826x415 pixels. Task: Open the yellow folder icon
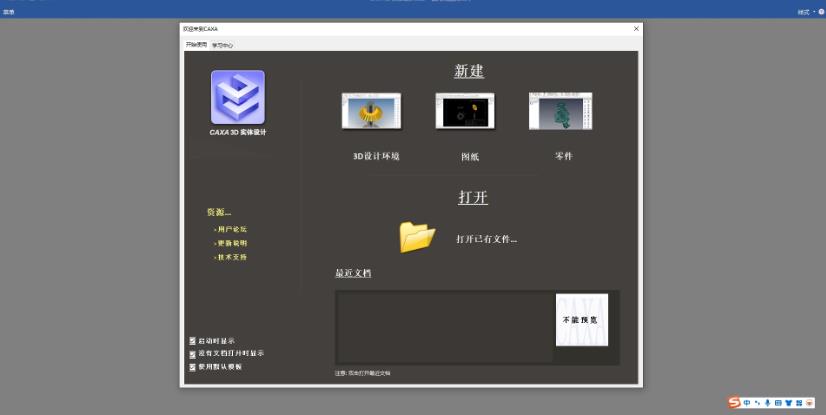pos(417,237)
